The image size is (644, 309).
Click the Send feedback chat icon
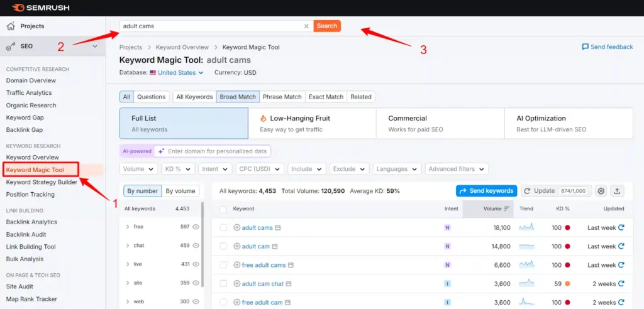coord(586,46)
